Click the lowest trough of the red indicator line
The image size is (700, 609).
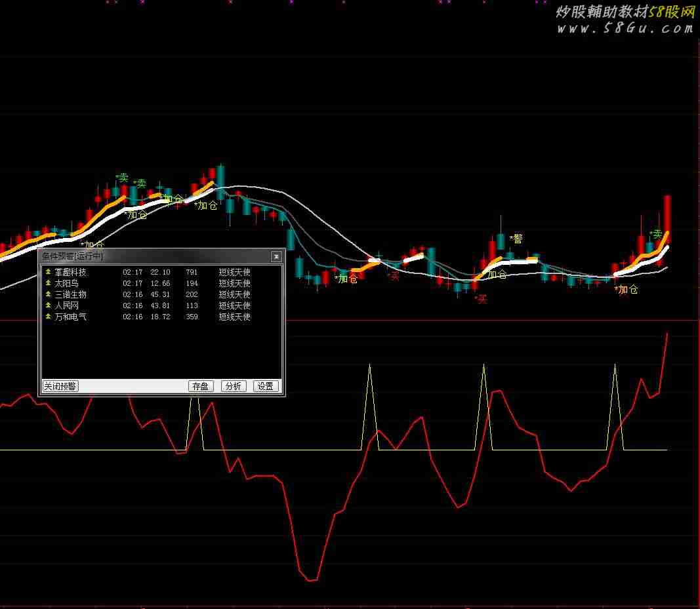pos(312,580)
